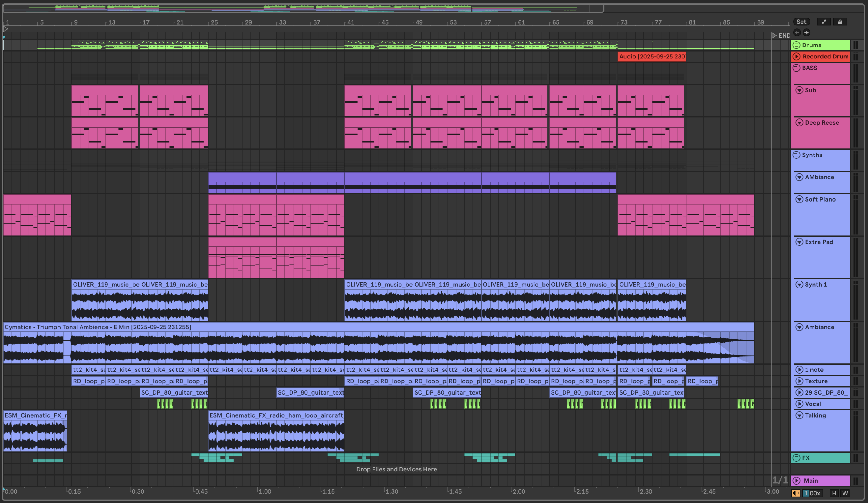Viewport: 868px width, 503px height.
Task: Toggle the orange waveform scrub icon
Action: click(x=795, y=493)
